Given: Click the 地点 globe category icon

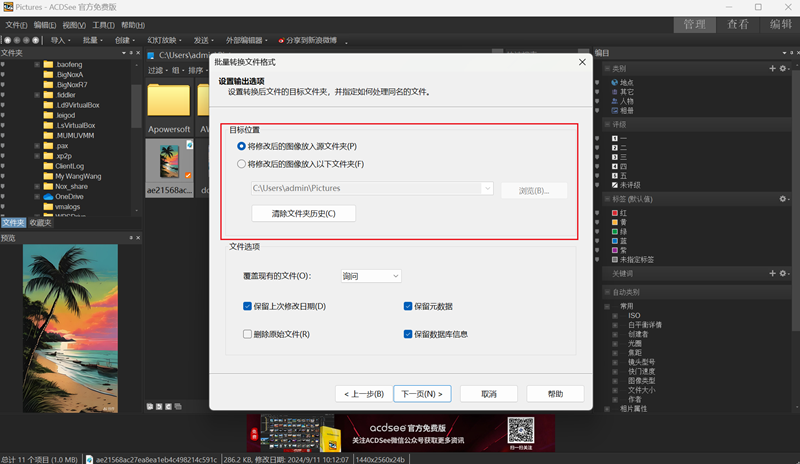Looking at the screenshot, I should coord(615,82).
